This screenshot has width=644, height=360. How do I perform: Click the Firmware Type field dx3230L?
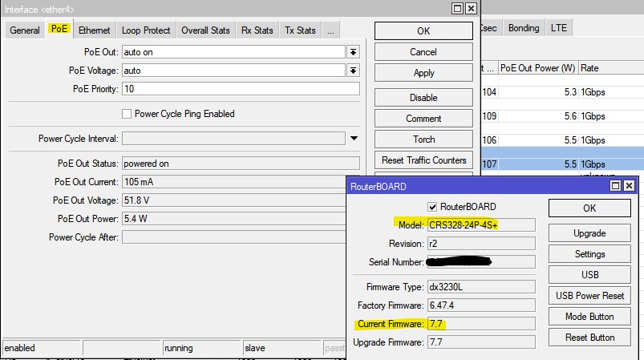(x=481, y=287)
